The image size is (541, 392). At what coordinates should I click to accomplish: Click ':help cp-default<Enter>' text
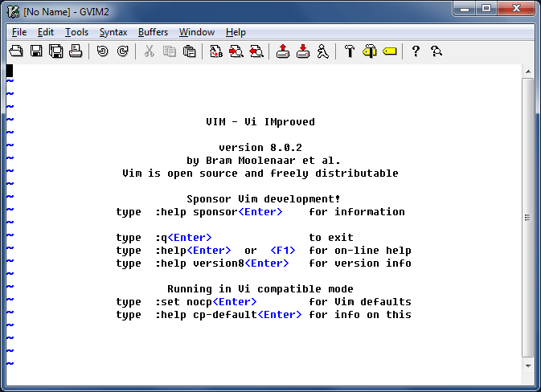228,315
